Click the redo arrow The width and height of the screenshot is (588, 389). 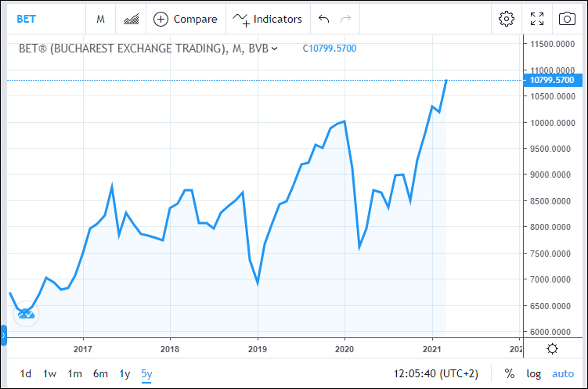click(345, 19)
